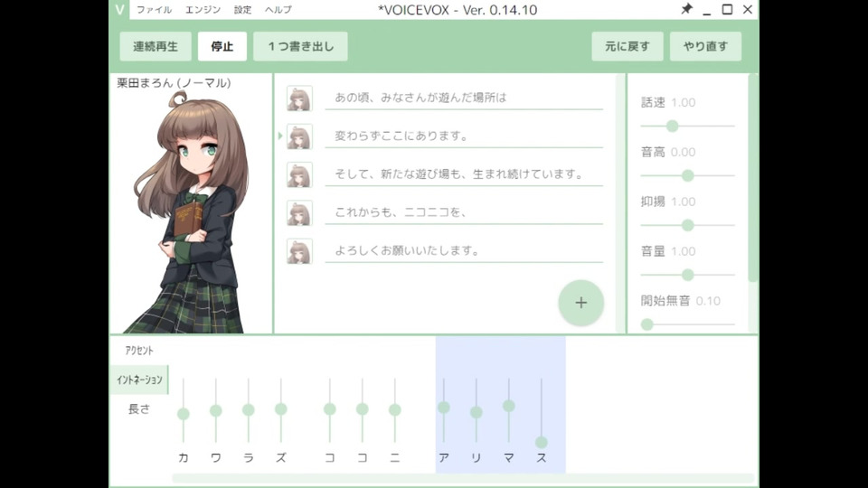Click the 音高 value 0.00
The height and width of the screenshot is (488, 868).
[684, 152]
